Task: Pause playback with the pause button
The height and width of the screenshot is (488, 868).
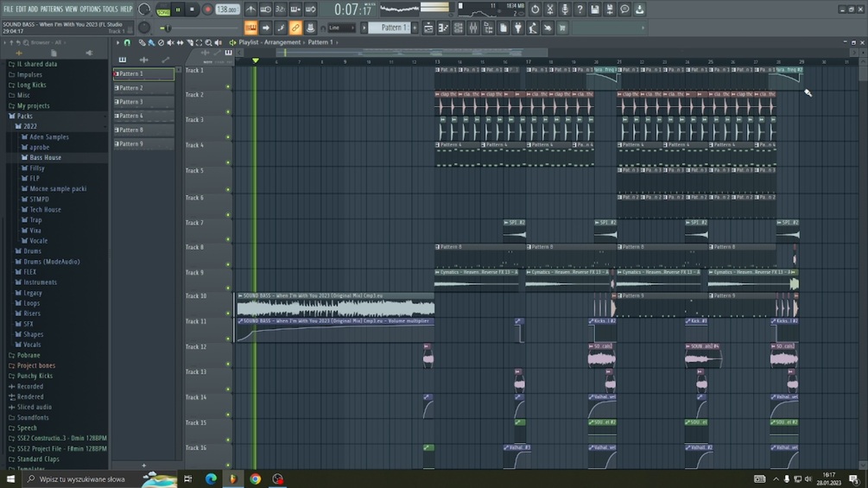Action: point(178,10)
